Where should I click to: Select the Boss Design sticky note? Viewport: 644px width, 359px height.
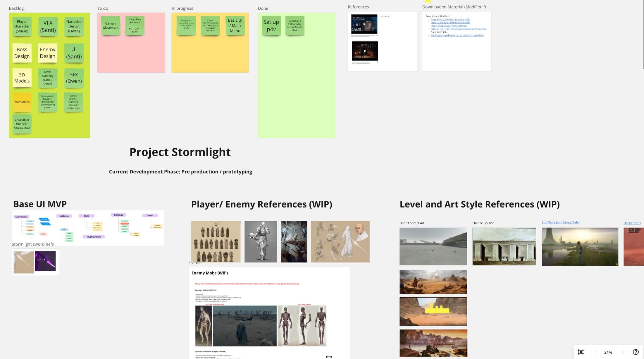(x=22, y=53)
